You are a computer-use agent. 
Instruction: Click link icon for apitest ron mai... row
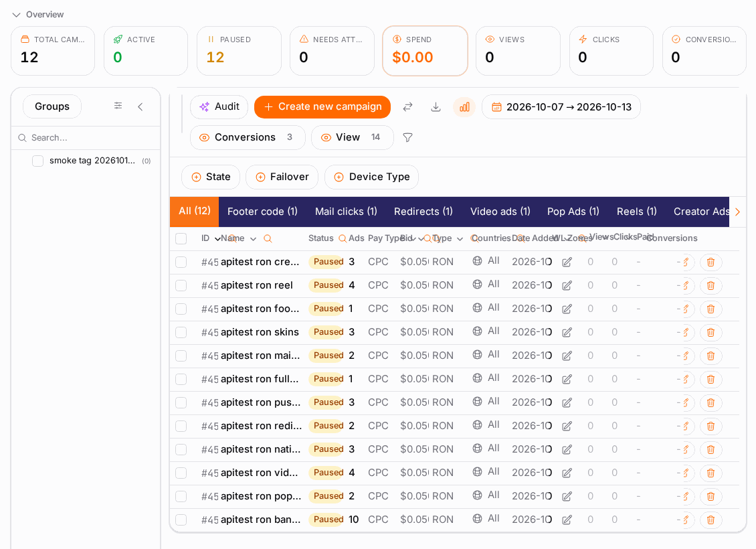[x=686, y=356]
